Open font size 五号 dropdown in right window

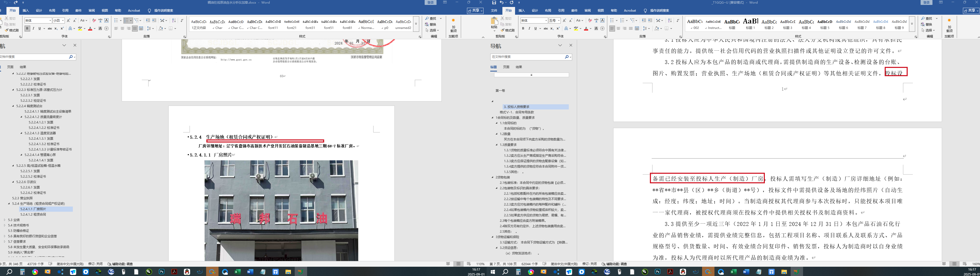point(559,21)
